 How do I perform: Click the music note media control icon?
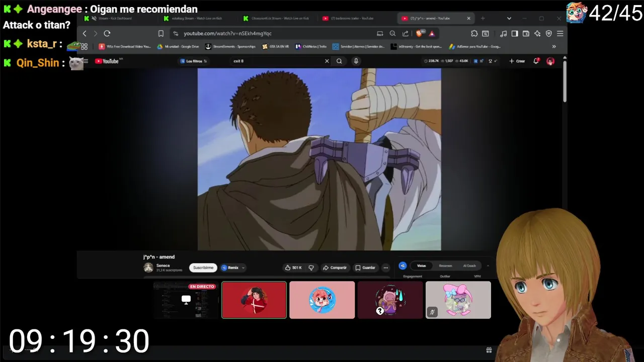[503, 34]
